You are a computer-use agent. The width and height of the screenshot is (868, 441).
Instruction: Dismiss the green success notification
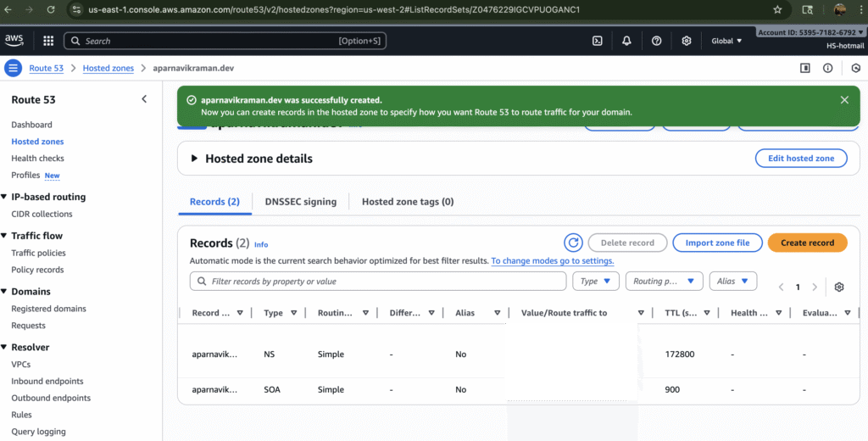point(844,100)
